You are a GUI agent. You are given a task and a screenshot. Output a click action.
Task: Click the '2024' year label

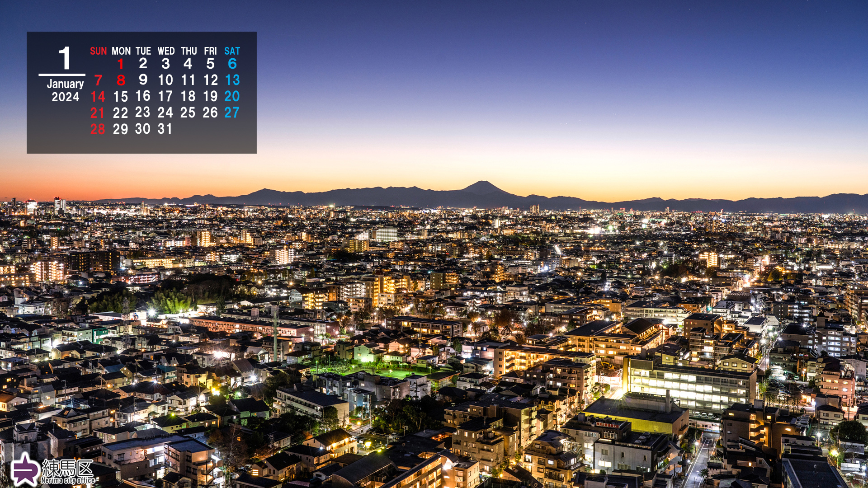pyautogui.click(x=66, y=97)
